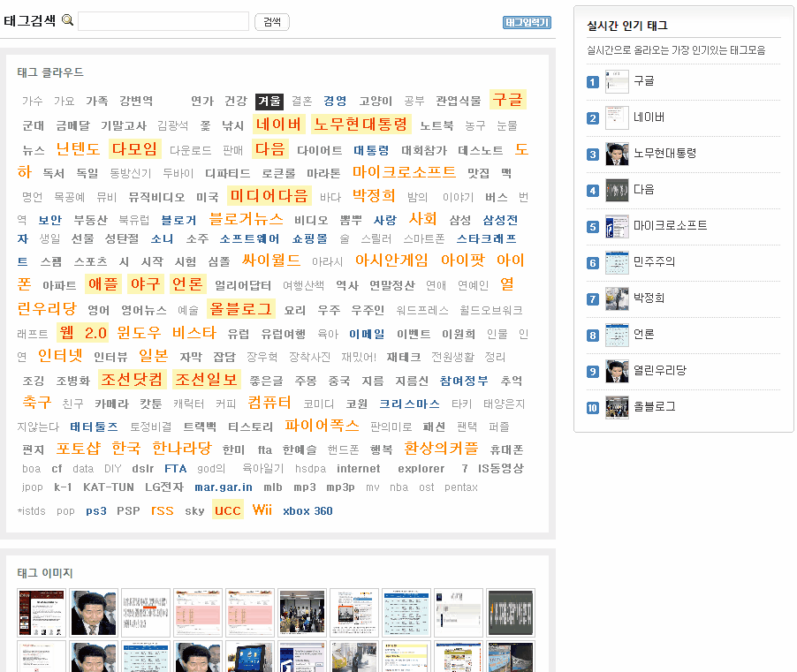The image size is (797, 672).
Task: Open the 인터넷 tag
Action: 60,356
